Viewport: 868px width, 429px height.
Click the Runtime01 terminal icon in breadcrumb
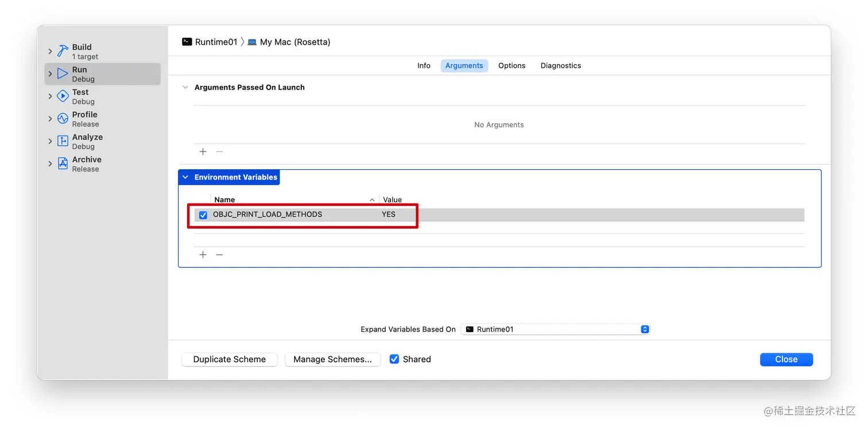coord(187,42)
